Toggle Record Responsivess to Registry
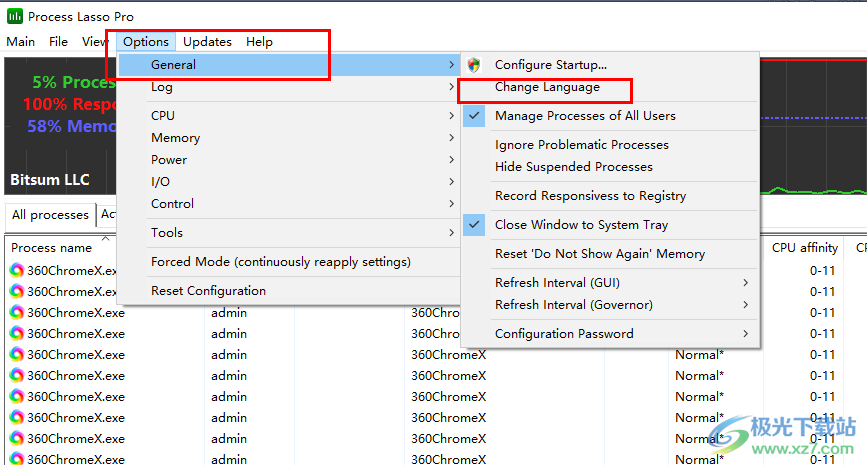The image size is (867, 465). 610,196
